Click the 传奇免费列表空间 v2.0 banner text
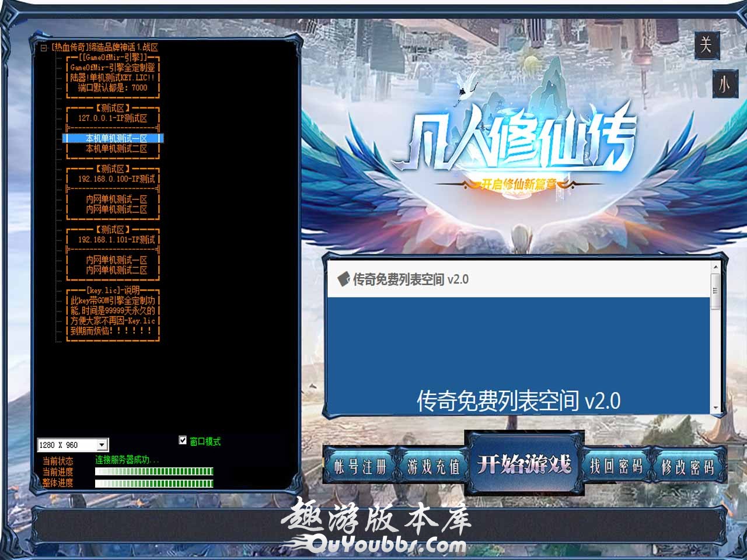This screenshot has width=747, height=560. click(x=518, y=401)
